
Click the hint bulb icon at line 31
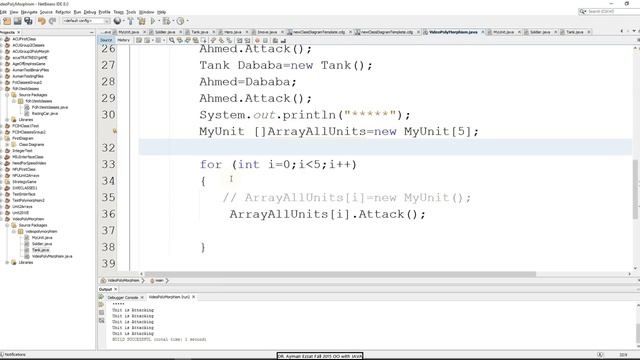tap(115, 131)
